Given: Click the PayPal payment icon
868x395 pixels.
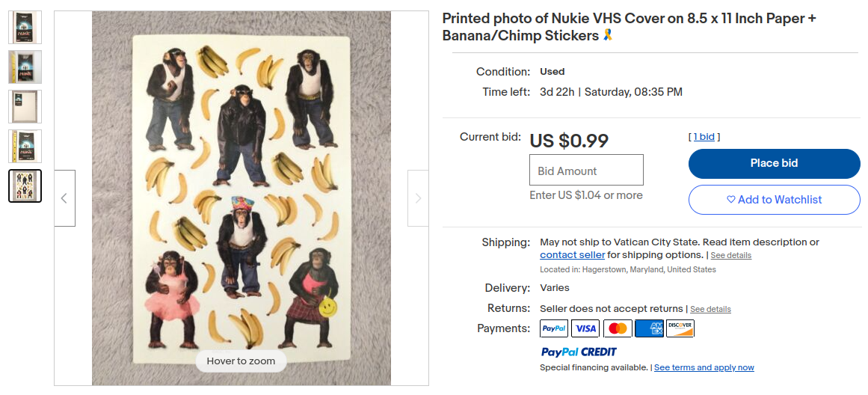Looking at the screenshot, I should click(553, 328).
